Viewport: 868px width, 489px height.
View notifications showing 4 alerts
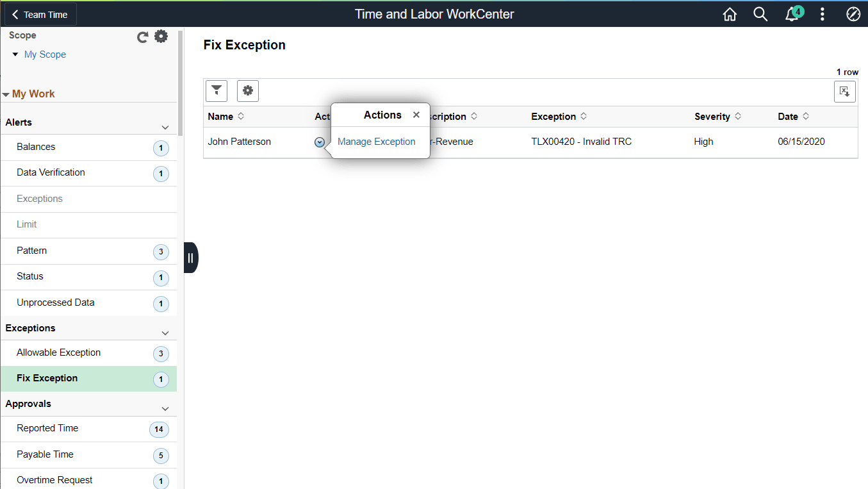point(792,13)
